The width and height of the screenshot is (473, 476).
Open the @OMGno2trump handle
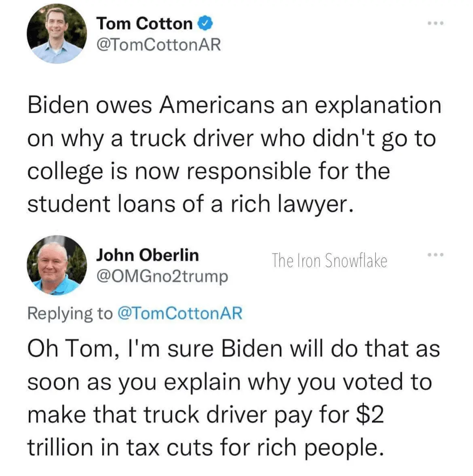[162, 276]
